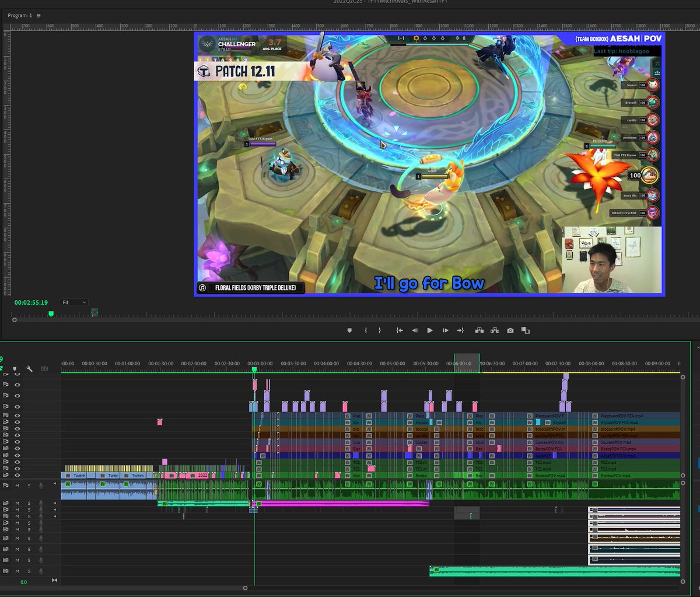700x597 pixels.
Task: Click the 00:02:55:19 playhead timecode
Action: [x=32, y=302]
